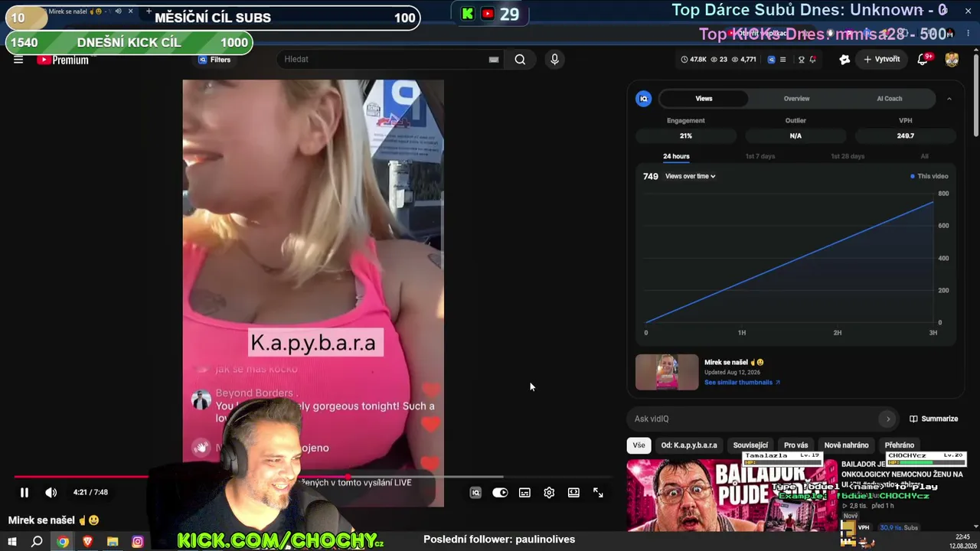This screenshot has width=980, height=551.
Task: Click the VPH value 249.7
Action: 906,136
